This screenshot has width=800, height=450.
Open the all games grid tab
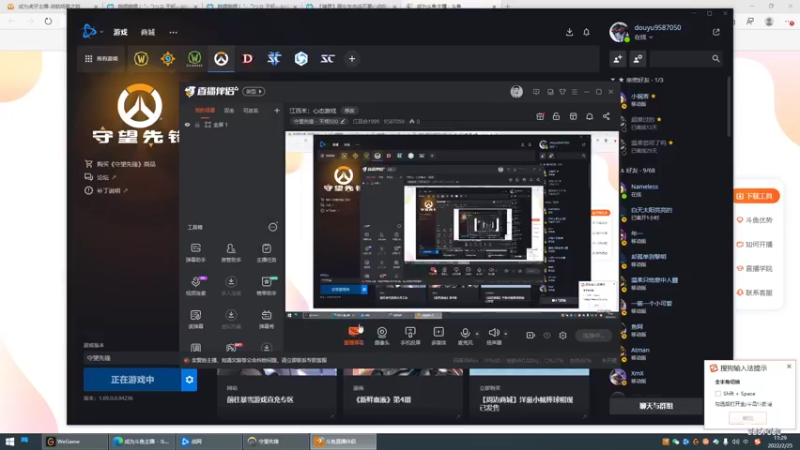101,59
